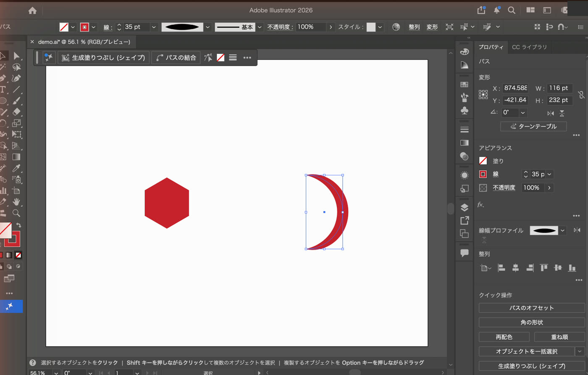Screen dimensions: 588x375
Task: Open the Comments panel icon
Action: coord(465,253)
